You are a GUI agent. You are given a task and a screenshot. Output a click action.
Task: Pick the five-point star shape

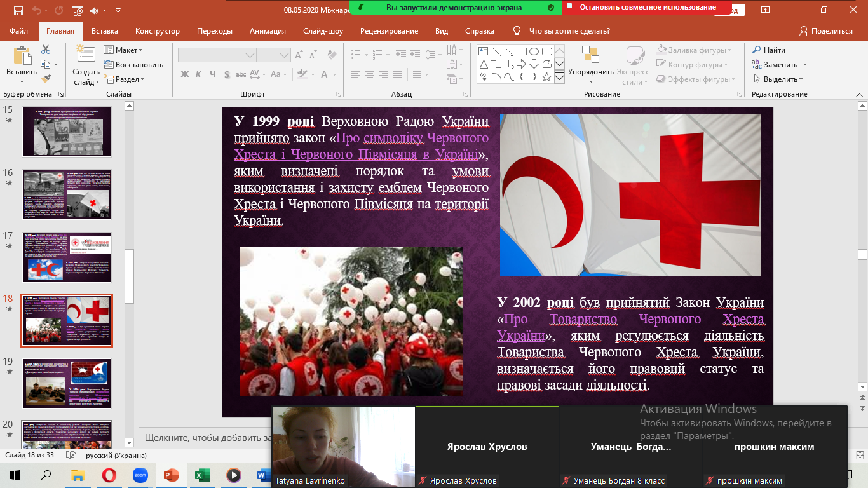coord(546,77)
